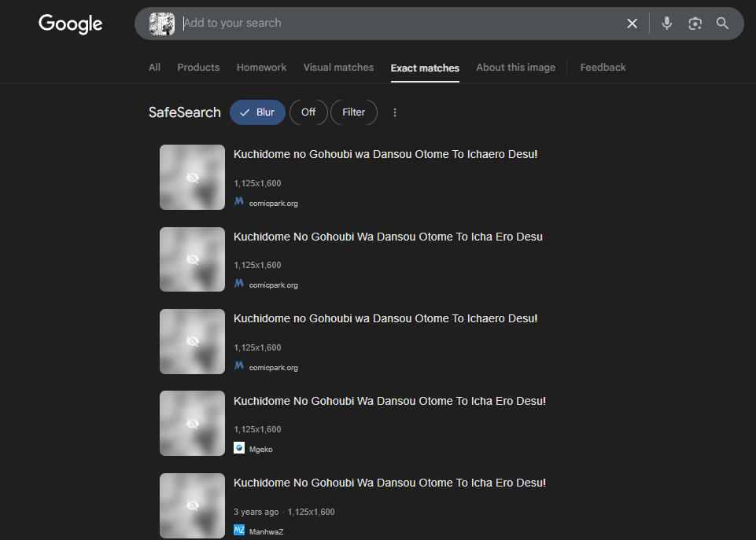The height and width of the screenshot is (540, 756).
Task: Click the blurred thumbnail of ManhwaZ result
Action: tap(193, 505)
